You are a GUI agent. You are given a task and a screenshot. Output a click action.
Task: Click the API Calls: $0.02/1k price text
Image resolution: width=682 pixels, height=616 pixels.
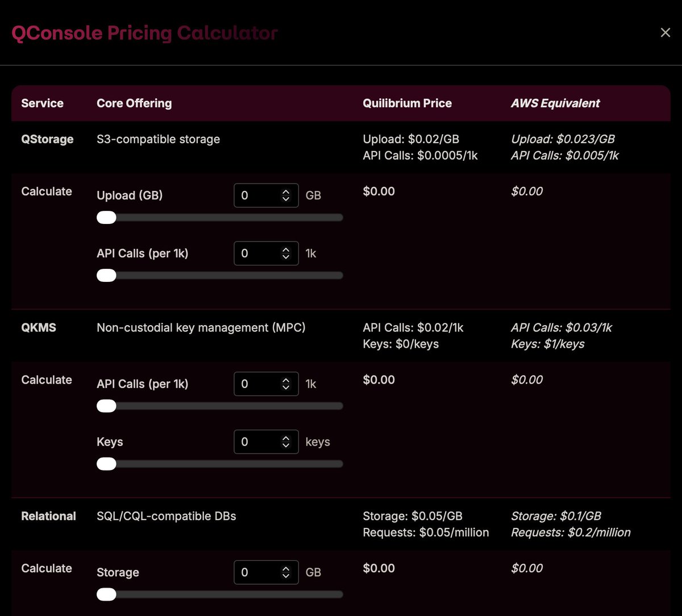[x=413, y=328]
